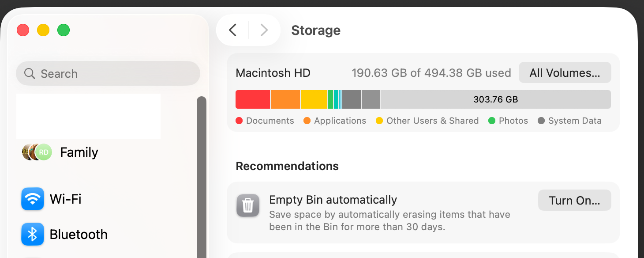Viewport: 644px width, 258px height.
Task: Close the window with red button
Action: click(23, 30)
